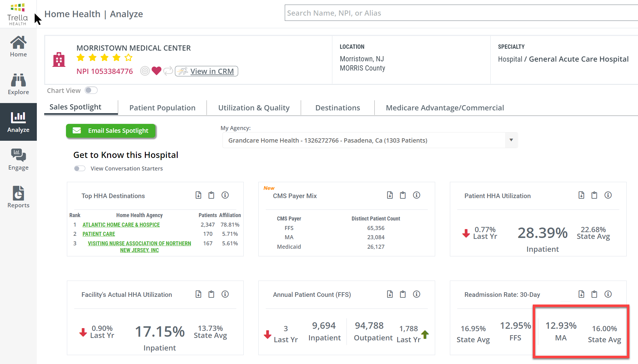Viewport: 638px width, 364px height.
Task: Show info for CMS Payer Mix
Action: [x=417, y=195]
